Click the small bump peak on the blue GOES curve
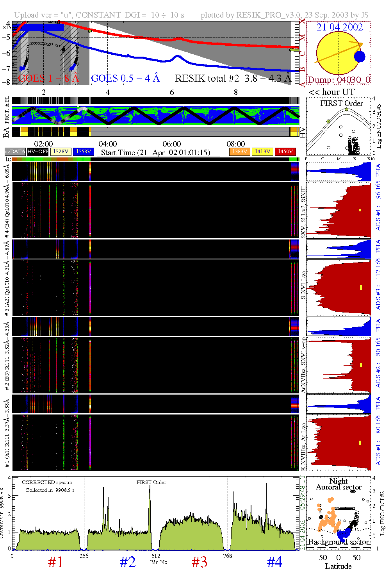The height and width of the screenshot is (577, 392). 178,56
